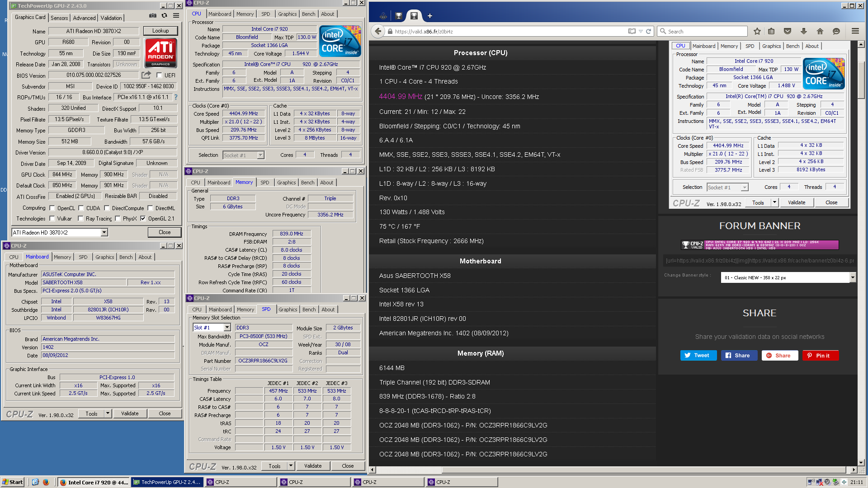The image size is (868, 488).
Task: Click the Firefox chat smiley icon
Action: [836, 31]
